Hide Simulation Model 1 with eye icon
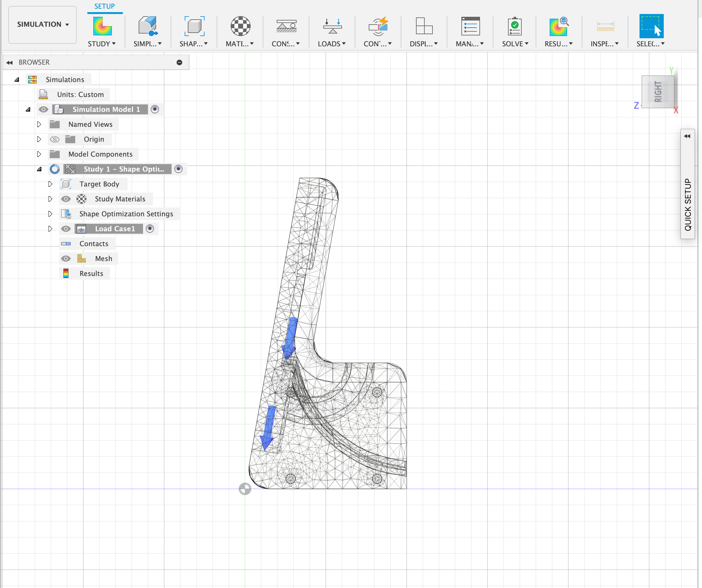 point(43,109)
